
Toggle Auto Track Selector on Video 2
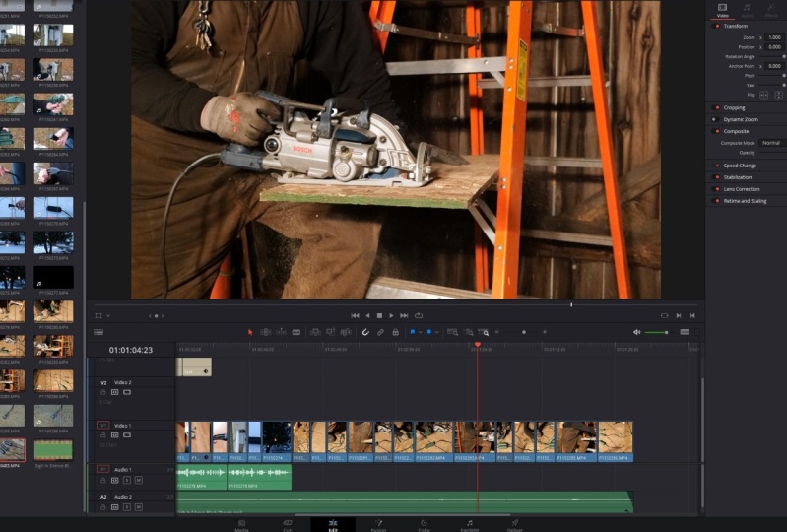115,392
